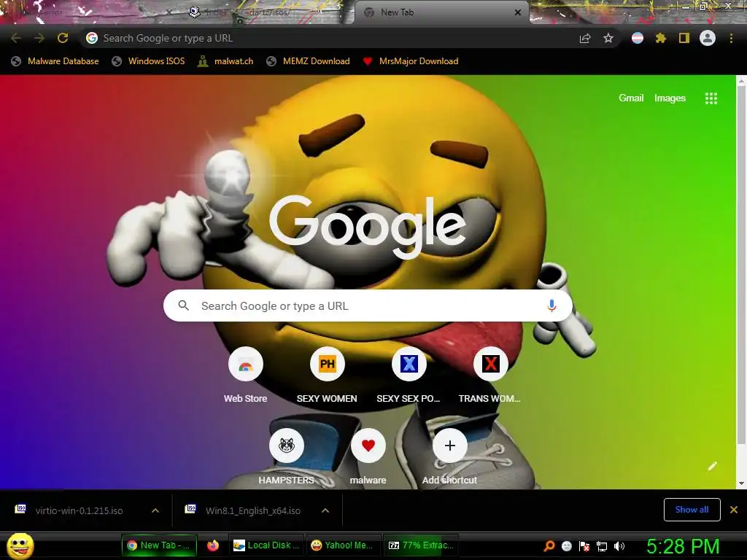The image size is (747, 560).
Task: Expand options for Win8.1 ISO download
Action: point(325,510)
